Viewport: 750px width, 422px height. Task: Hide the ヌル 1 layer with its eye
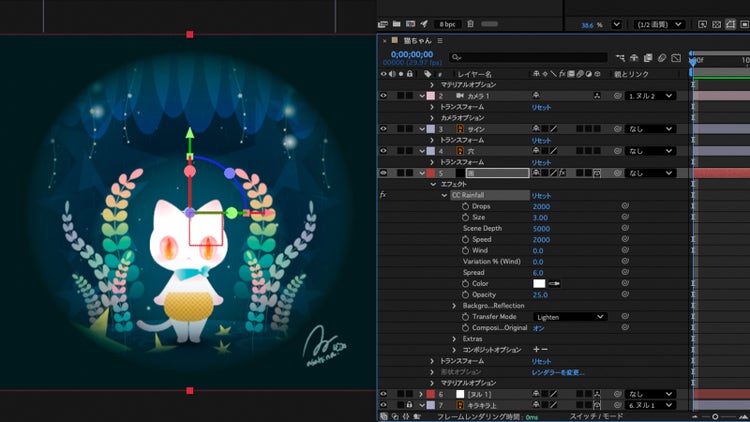(x=384, y=394)
